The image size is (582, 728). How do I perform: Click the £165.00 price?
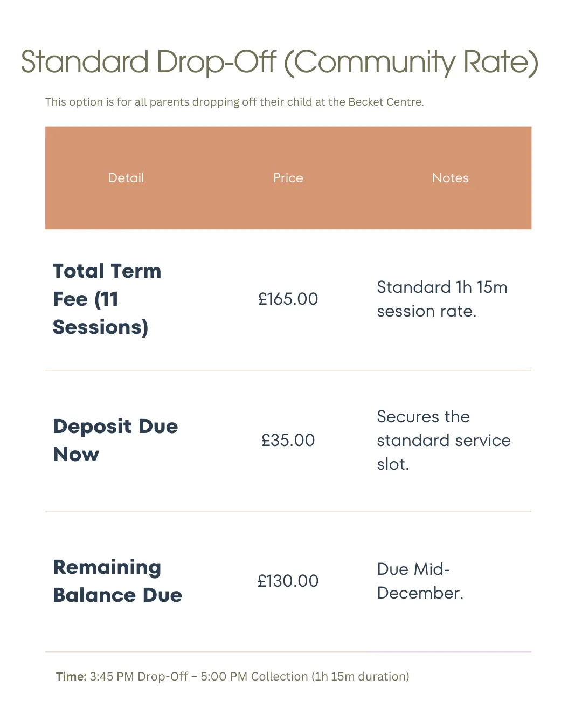[288, 299]
